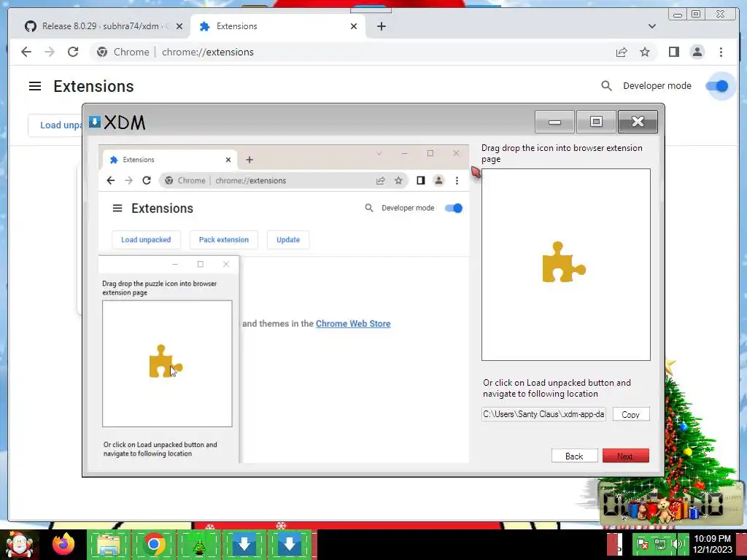
Task: Click Chrome's forward navigation arrow
Action: [x=50, y=52]
